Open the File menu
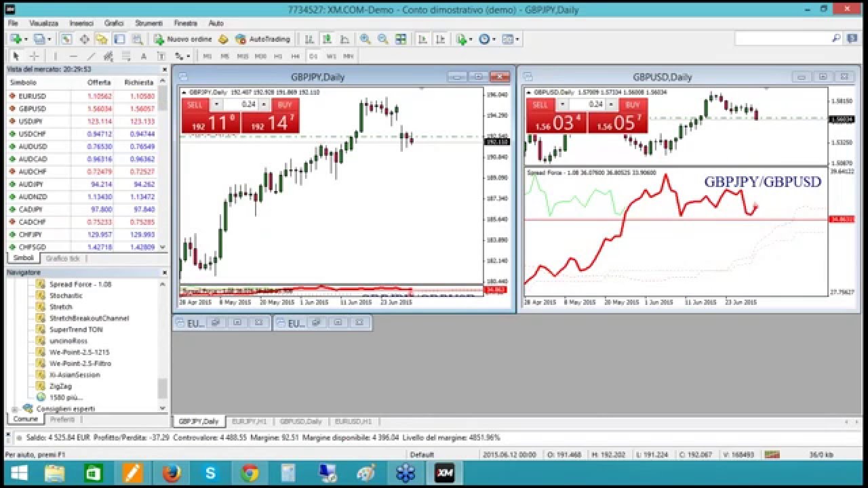The image size is (868, 488). [x=13, y=23]
